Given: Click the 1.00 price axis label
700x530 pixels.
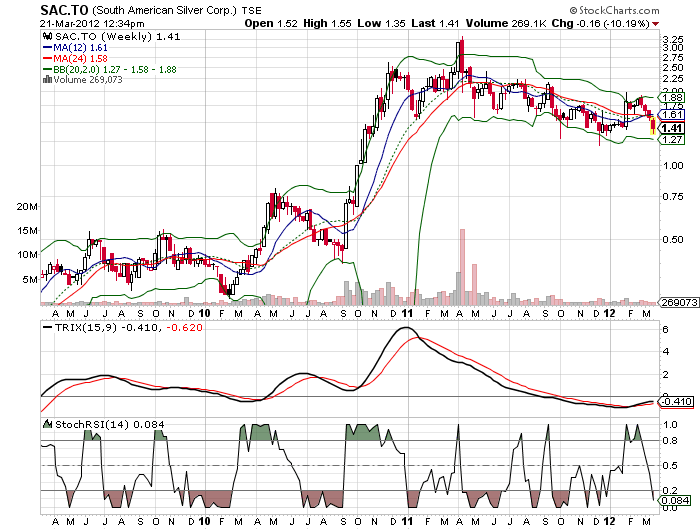Looking at the screenshot, I should point(673,166).
